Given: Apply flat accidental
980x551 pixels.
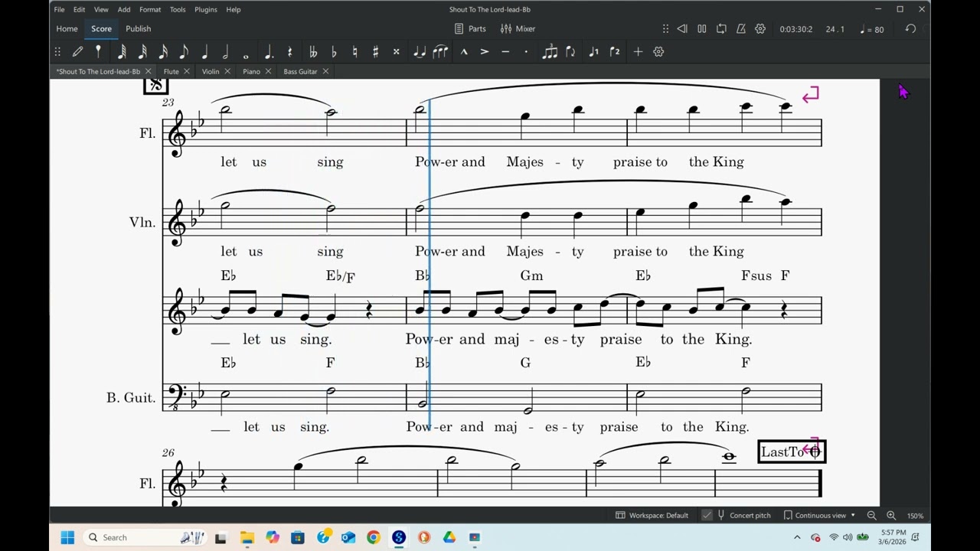Looking at the screenshot, I should point(334,51).
